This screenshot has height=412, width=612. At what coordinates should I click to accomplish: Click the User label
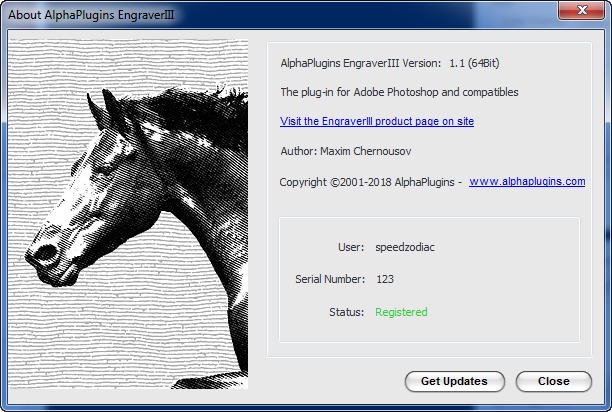click(350, 246)
